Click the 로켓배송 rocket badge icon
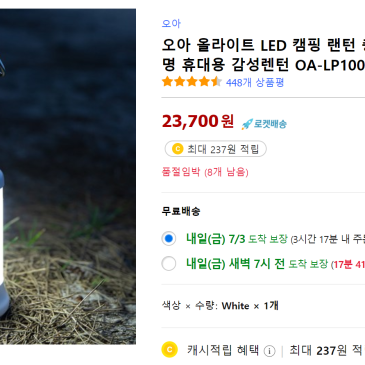Image resolution: width=365 pixels, height=365 pixels. tap(247, 124)
